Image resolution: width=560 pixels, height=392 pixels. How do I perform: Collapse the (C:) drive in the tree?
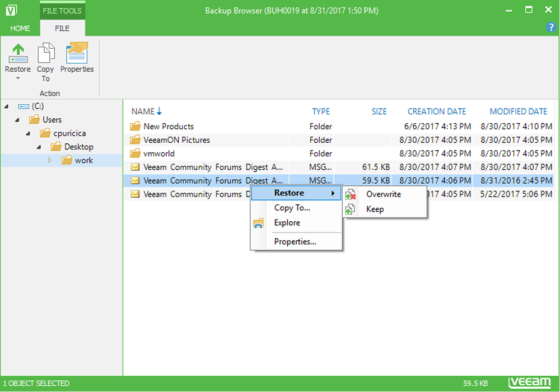(6, 106)
